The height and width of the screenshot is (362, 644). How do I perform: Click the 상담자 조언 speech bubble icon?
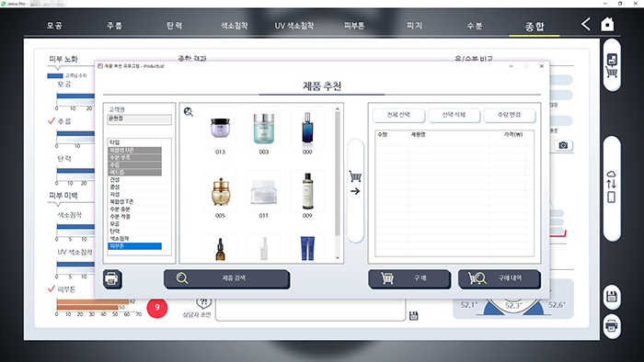203,302
